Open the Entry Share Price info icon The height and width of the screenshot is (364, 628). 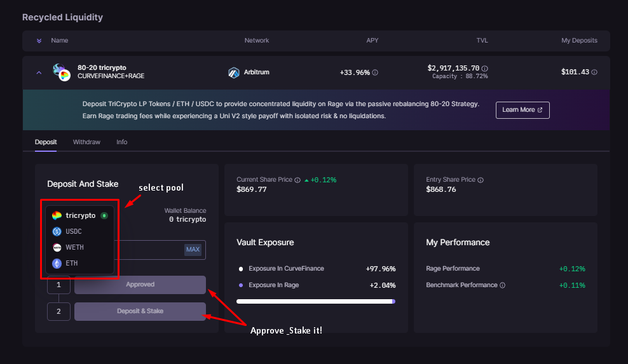(481, 180)
